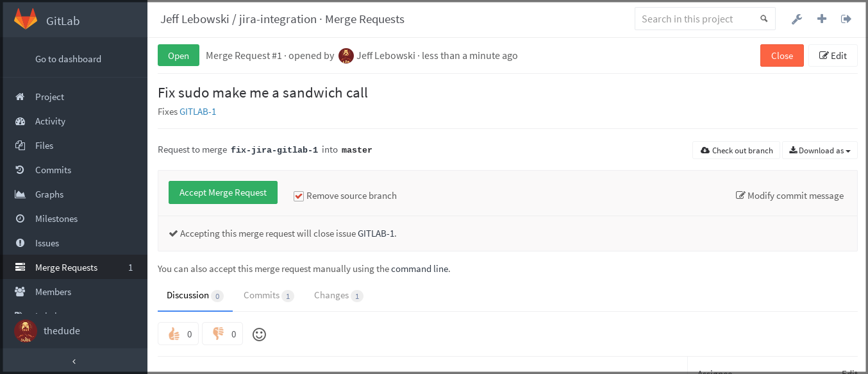Image resolution: width=868 pixels, height=374 pixels.
Task: Open the Admin Area wrench icon
Action: [796, 19]
